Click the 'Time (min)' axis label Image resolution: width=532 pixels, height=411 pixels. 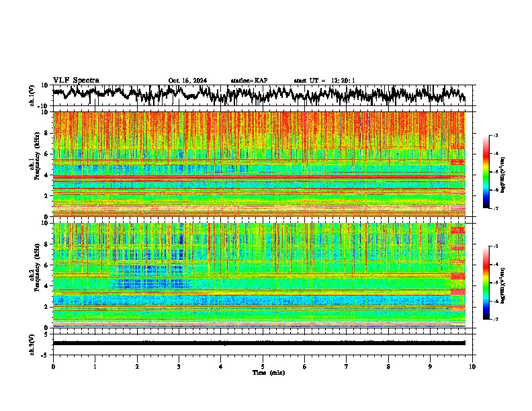pyautogui.click(x=269, y=373)
